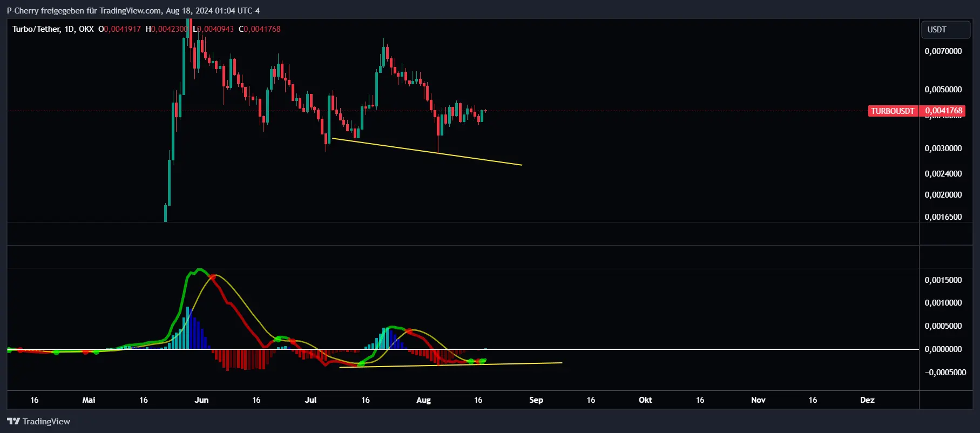Click the current price tag 0,0041768
980x433 pixels.
(x=943, y=111)
